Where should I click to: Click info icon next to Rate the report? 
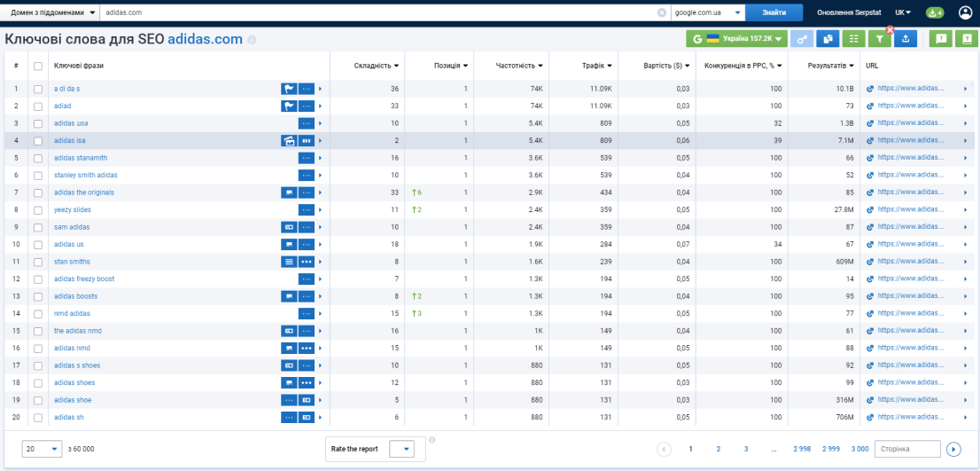pos(432,440)
